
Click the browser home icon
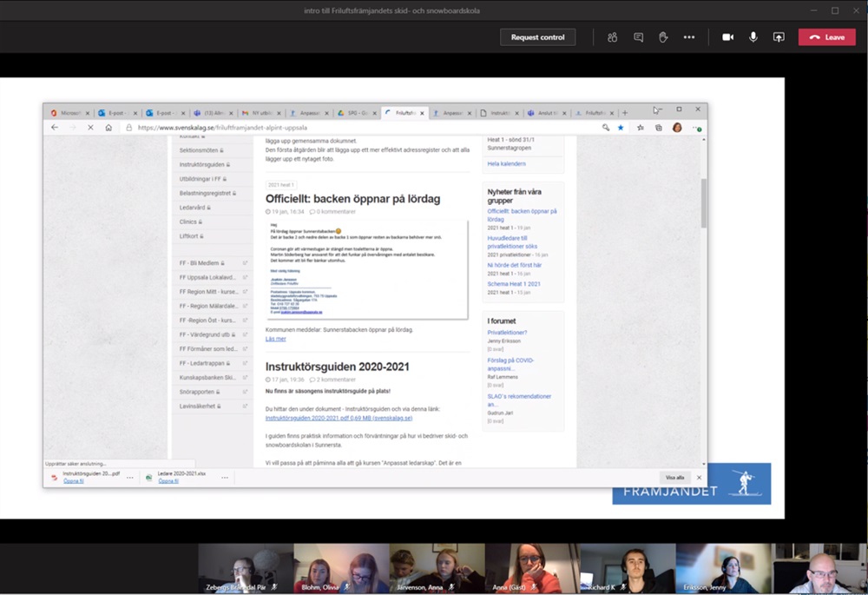(x=108, y=127)
